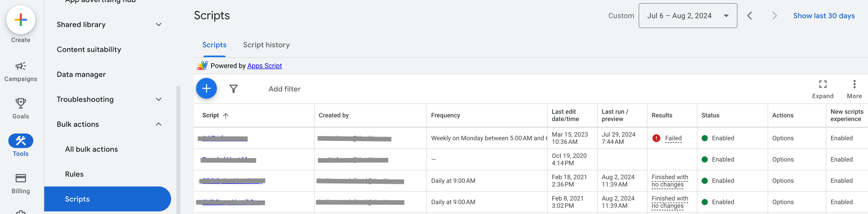Open Options for the Oct 19, 2020 script
Image resolution: width=868 pixels, height=214 pixels.
(783, 159)
